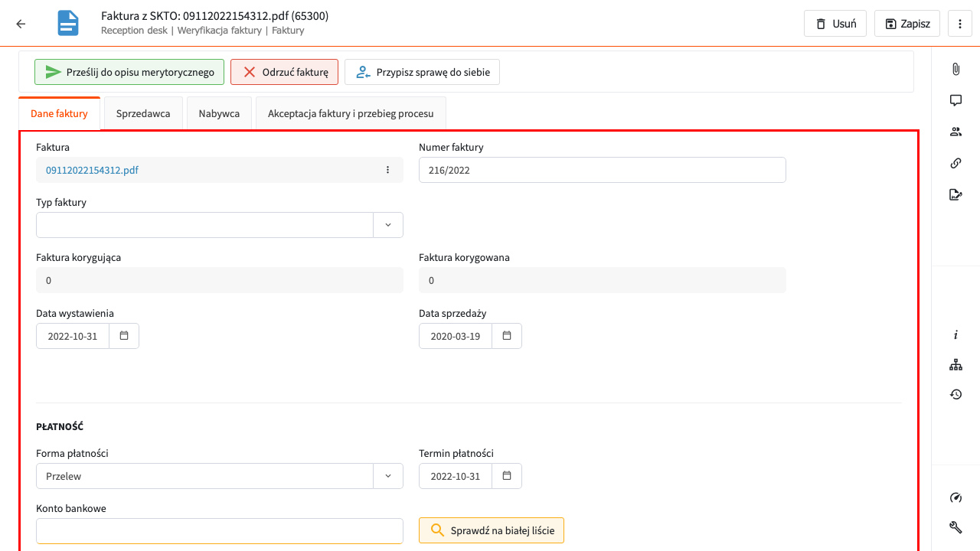This screenshot has width=980, height=551.
Task: Open the history clock icon
Action: click(955, 394)
